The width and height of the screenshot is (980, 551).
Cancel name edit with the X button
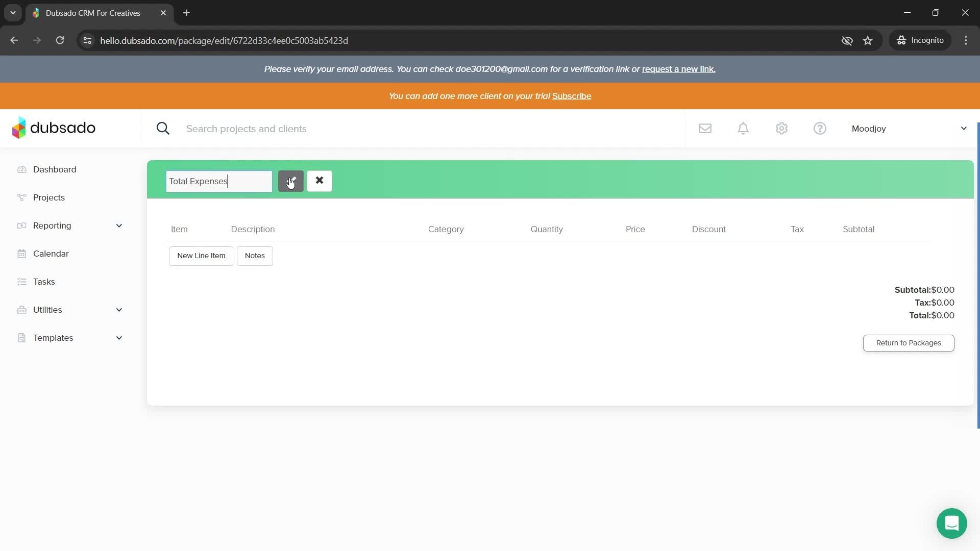[x=320, y=181]
